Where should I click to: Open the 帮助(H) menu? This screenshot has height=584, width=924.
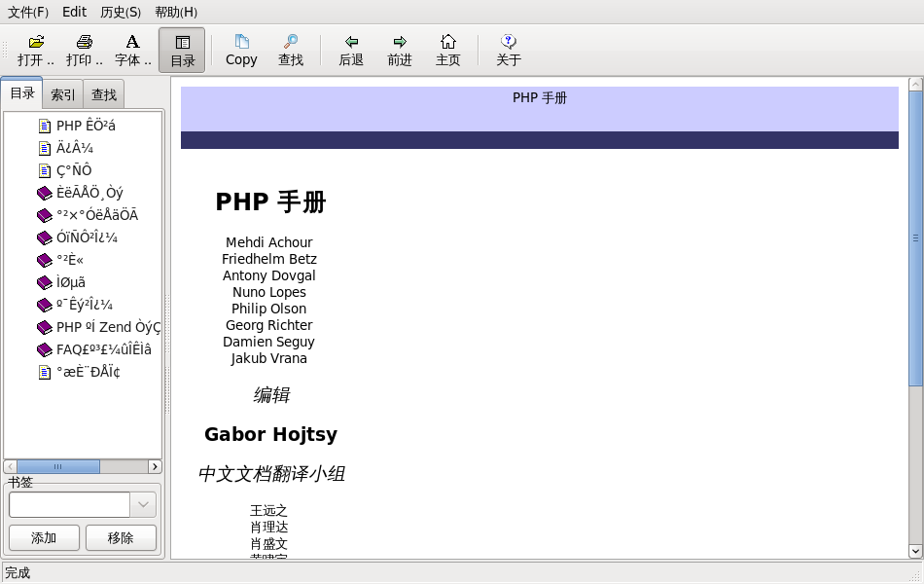[x=176, y=12]
